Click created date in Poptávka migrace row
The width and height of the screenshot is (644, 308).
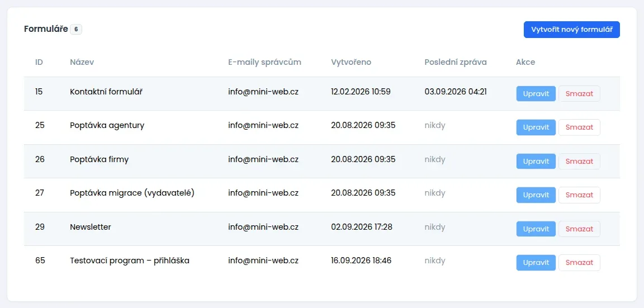[363, 193]
